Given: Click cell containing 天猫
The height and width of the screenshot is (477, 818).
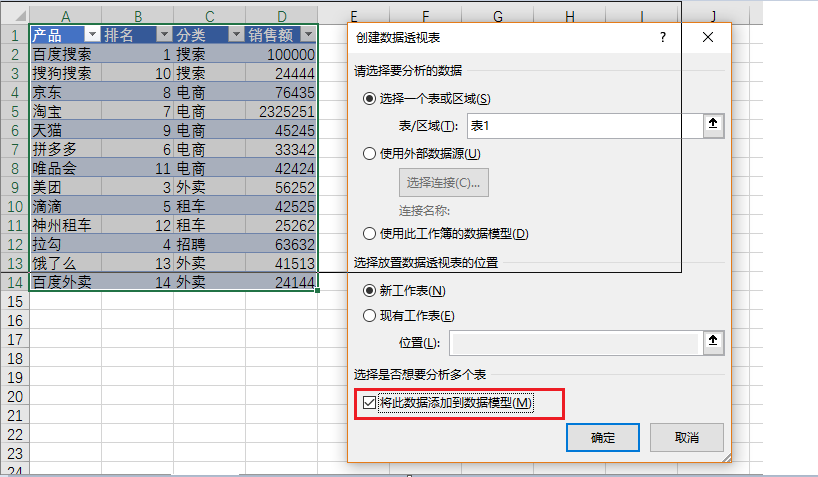Looking at the screenshot, I should click(x=66, y=130).
